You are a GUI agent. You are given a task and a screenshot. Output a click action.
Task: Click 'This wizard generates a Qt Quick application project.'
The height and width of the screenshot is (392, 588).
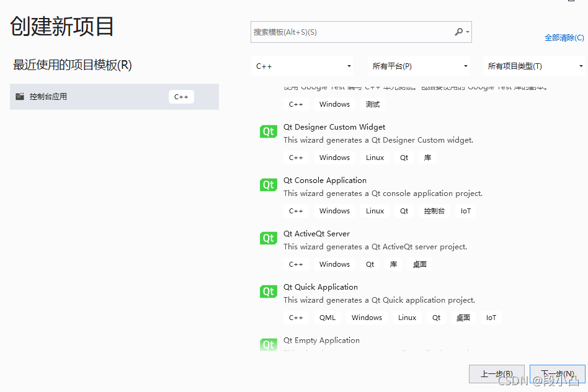pyautogui.click(x=379, y=300)
